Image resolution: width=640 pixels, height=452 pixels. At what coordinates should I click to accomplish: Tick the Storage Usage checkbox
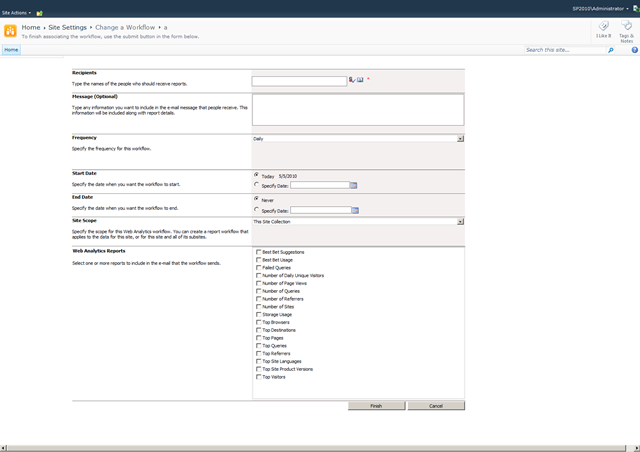point(258,314)
